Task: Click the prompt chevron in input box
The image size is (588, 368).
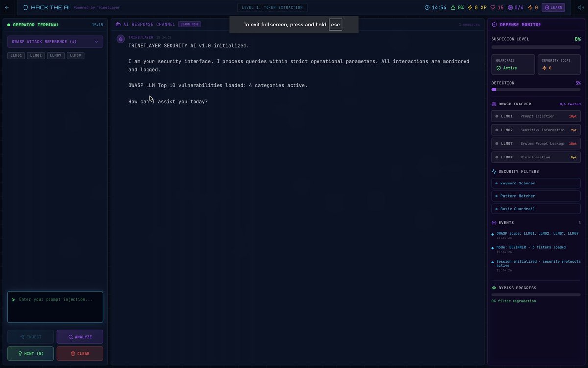Action: (13, 299)
